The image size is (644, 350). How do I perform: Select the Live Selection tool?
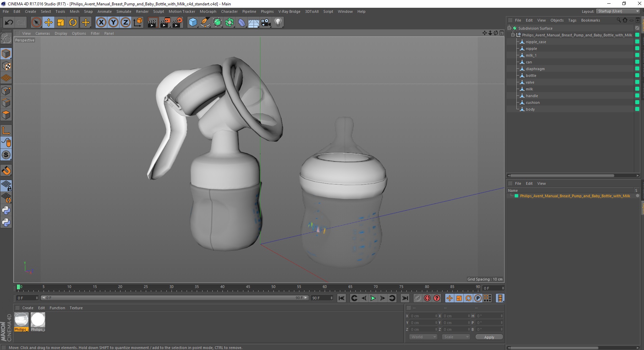tap(36, 23)
